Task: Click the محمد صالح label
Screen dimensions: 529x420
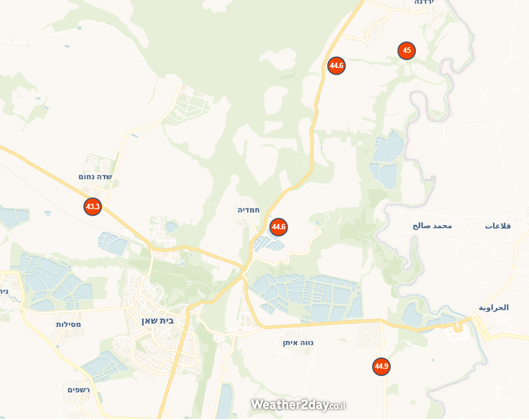Action: (x=432, y=226)
